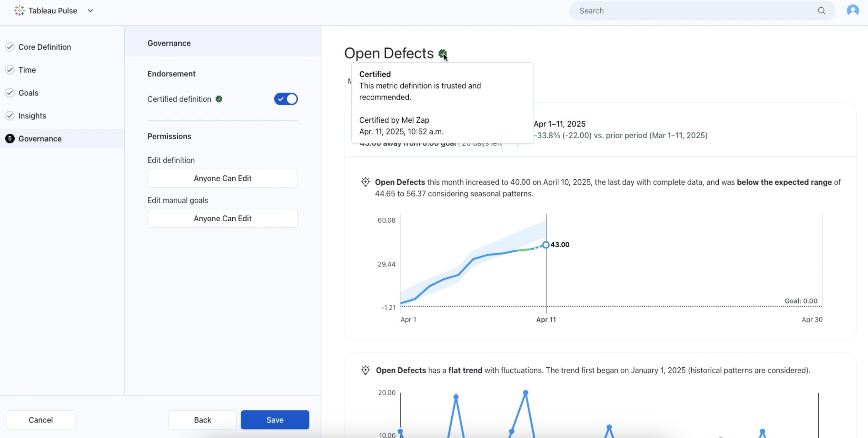
Task: Open the Edit manual goals permissions dropdown
Action: pos(222,219)
